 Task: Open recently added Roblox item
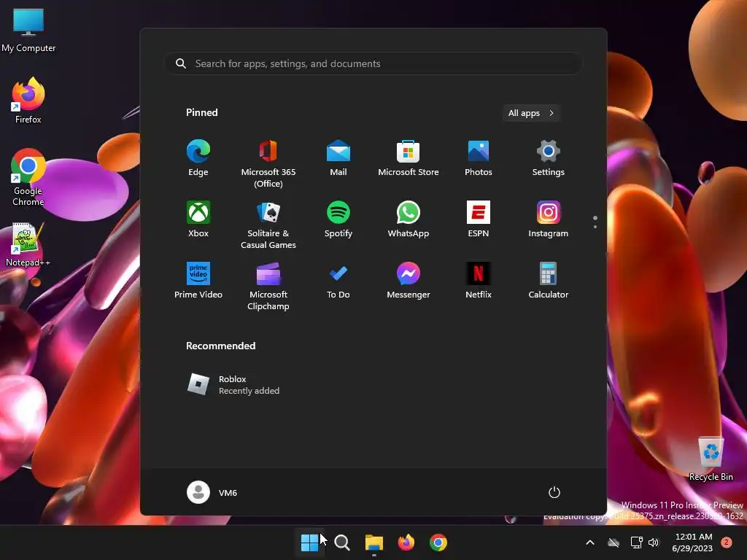(233, 385)
